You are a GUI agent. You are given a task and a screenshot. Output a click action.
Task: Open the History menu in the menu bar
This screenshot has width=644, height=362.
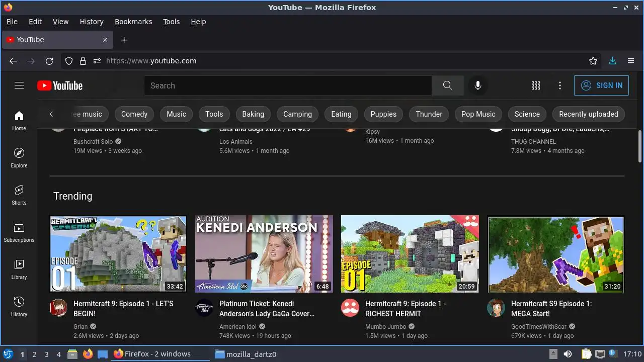tap(92, 22)
